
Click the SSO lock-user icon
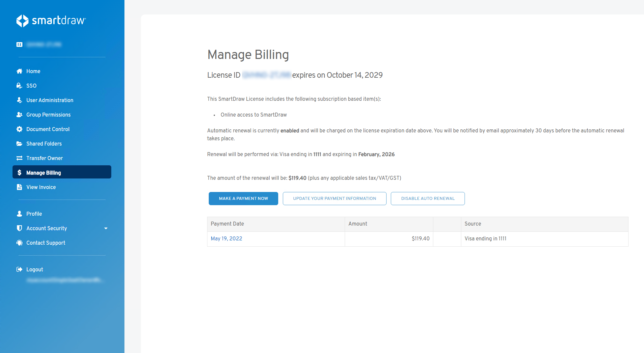coord(19,86)
